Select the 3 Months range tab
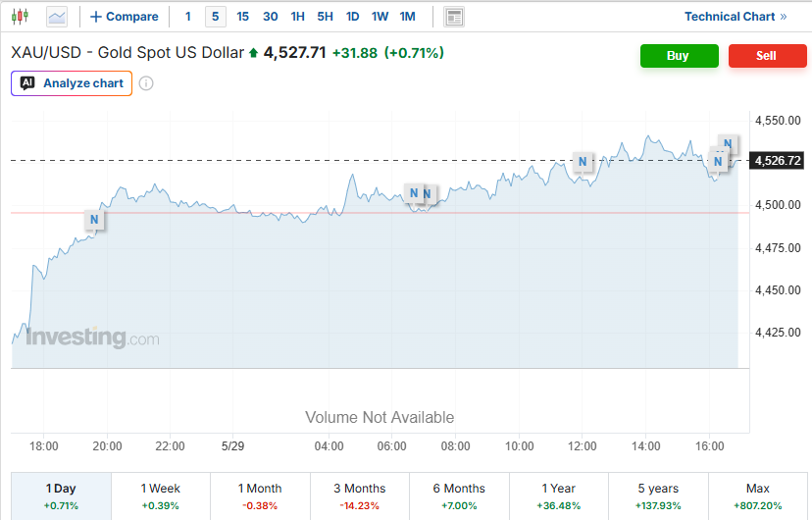This screenshot has width=812, height=520. click(359, 496)
